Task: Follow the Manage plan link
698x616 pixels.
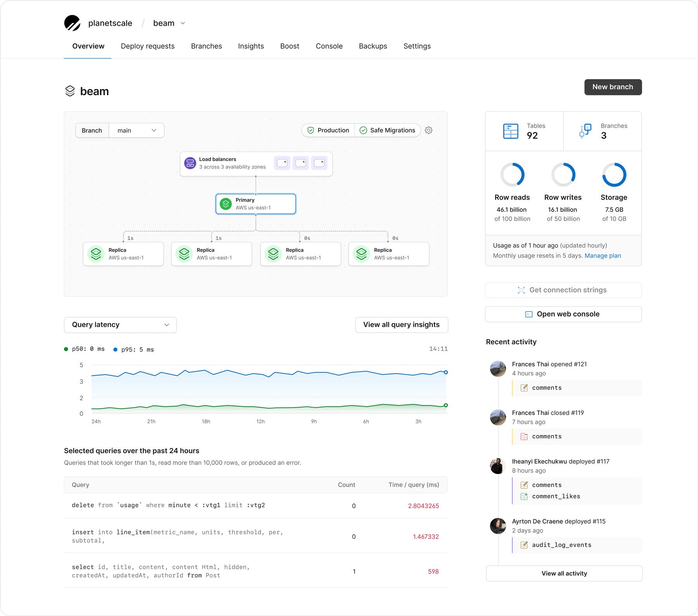Action: 603,256
